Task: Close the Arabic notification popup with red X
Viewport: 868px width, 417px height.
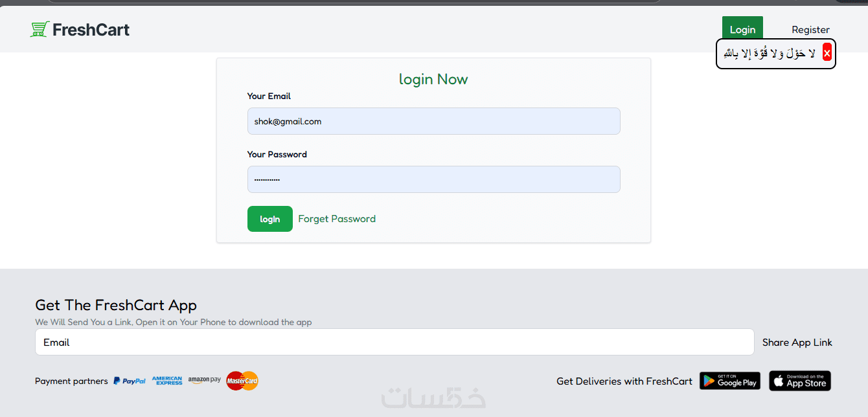Action: (827, 52)
